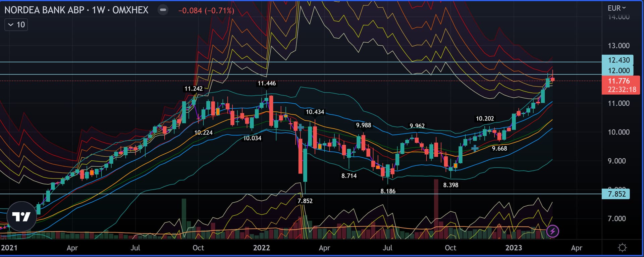Open the EUR currency dropdown
Image resolution: width=644 pixels, height=257 pixels.
click(616, 8)
